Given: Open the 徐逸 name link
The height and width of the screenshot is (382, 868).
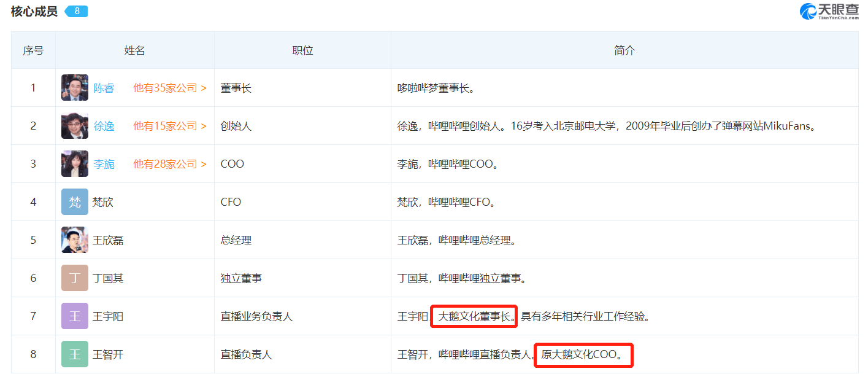Looking at the screenshot, I should click(x=104, y=126).
